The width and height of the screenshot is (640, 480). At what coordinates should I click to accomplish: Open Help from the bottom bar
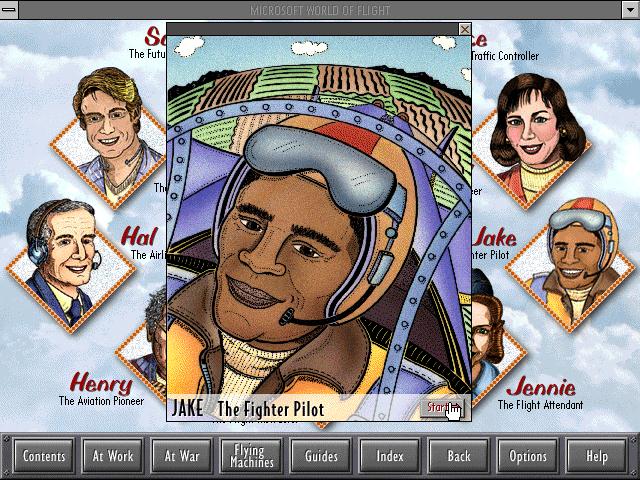(597, 456)
